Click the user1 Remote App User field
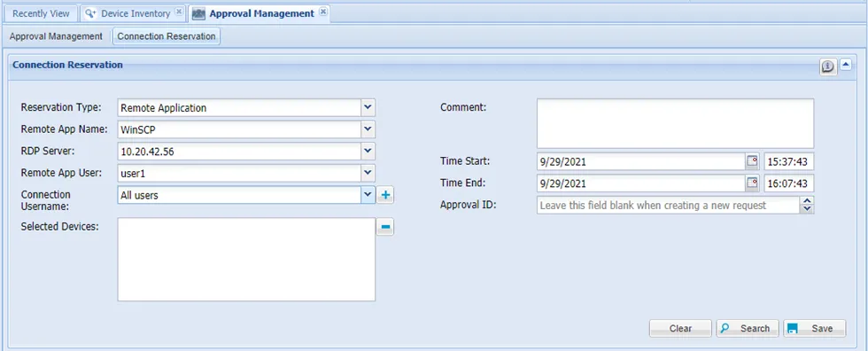 point(239,173)
